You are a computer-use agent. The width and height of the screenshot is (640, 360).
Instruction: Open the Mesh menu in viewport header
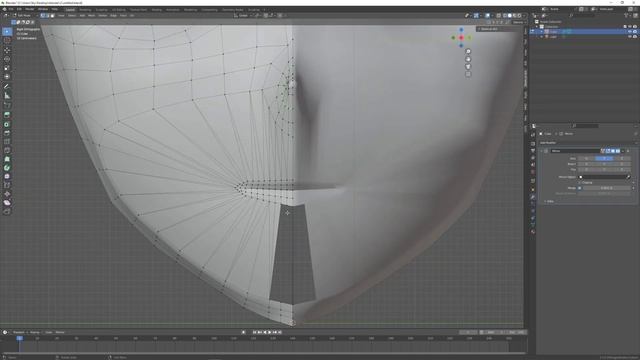[x=91, y=16]
